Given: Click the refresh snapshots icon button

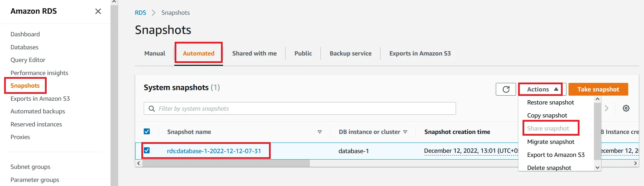Looking at the screenshot, I should pos(506,89).
